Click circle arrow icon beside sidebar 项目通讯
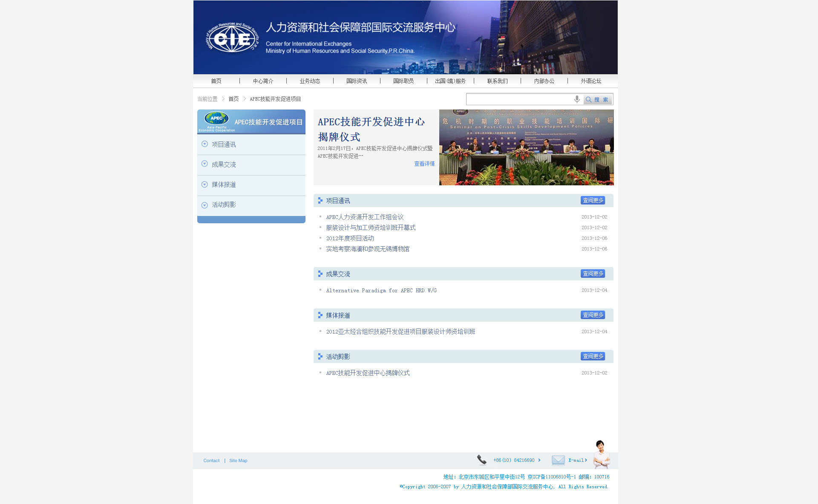818x504 pixels. pos(204,144)
